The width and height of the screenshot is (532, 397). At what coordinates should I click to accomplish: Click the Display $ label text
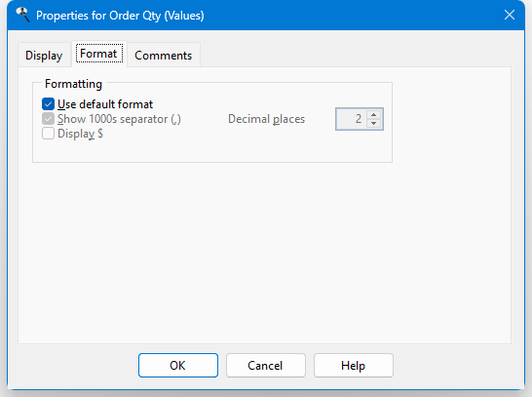pos(80,134)
